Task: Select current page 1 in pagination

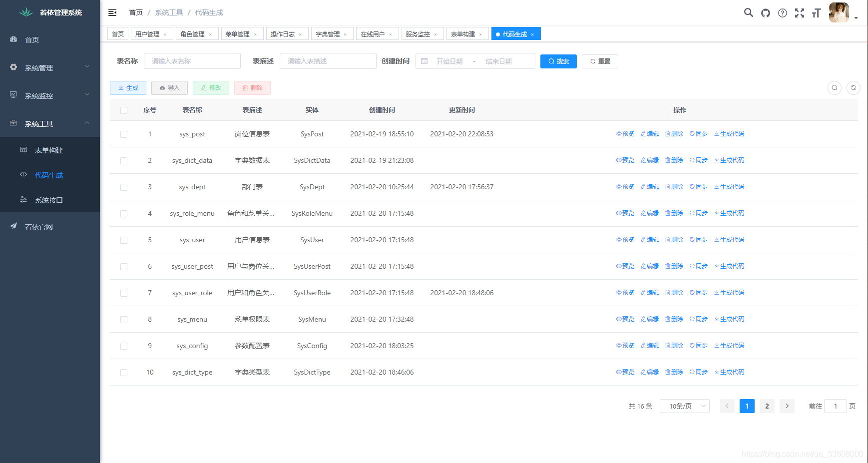Action: pyautogui.click(x=747, y=406)
